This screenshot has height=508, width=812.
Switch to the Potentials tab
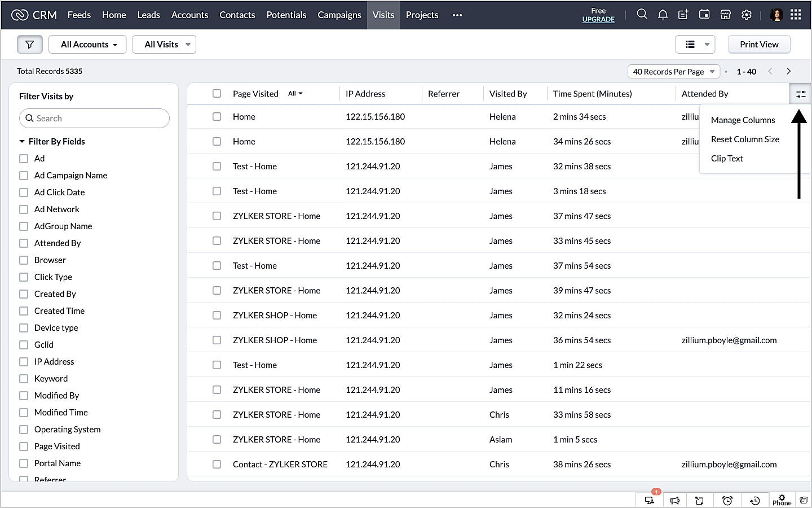(286, 15)
